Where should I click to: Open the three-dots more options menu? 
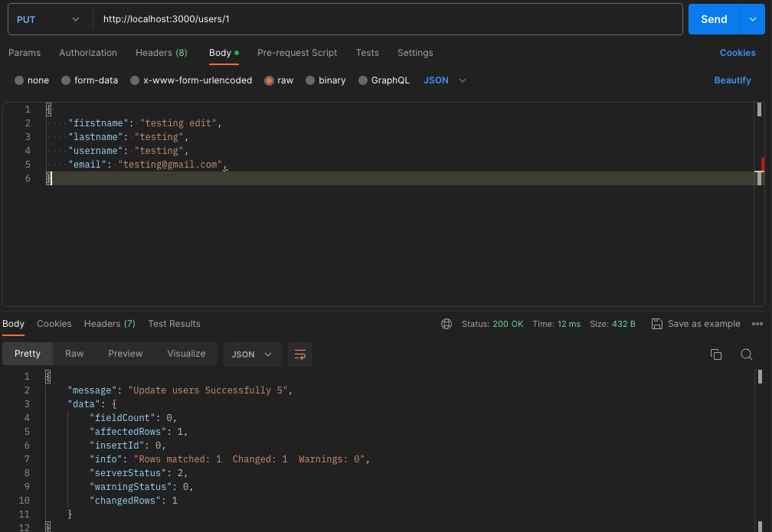pos(757,324)
